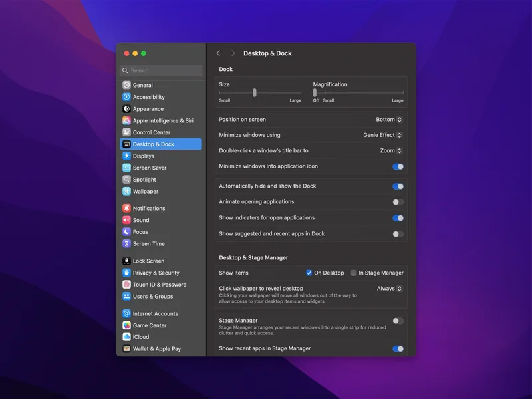This screenshot has height=399, width=532.
Task: Select the Appearance icon in sidebar
Action: click(x=126, y=109)
